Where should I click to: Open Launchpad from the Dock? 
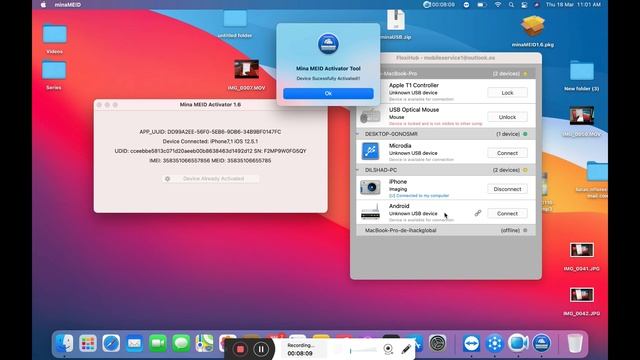[x=88, y=343]
